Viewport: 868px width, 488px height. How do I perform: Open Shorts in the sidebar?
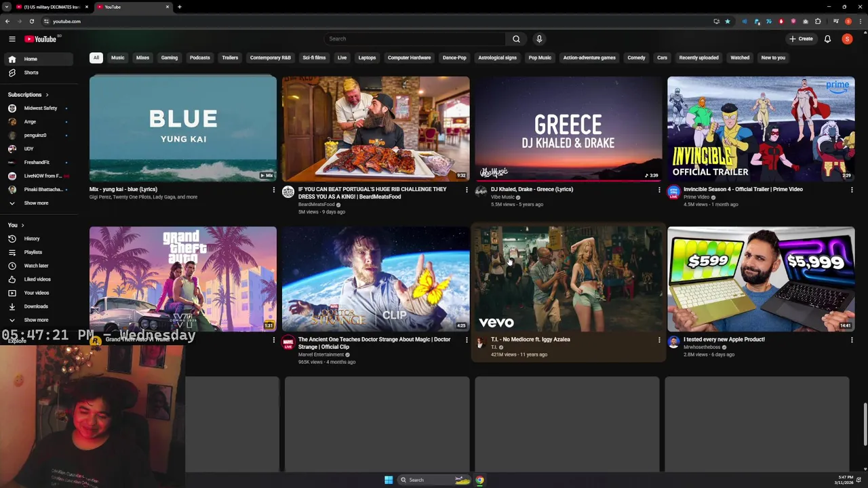[x=38, y=73]
